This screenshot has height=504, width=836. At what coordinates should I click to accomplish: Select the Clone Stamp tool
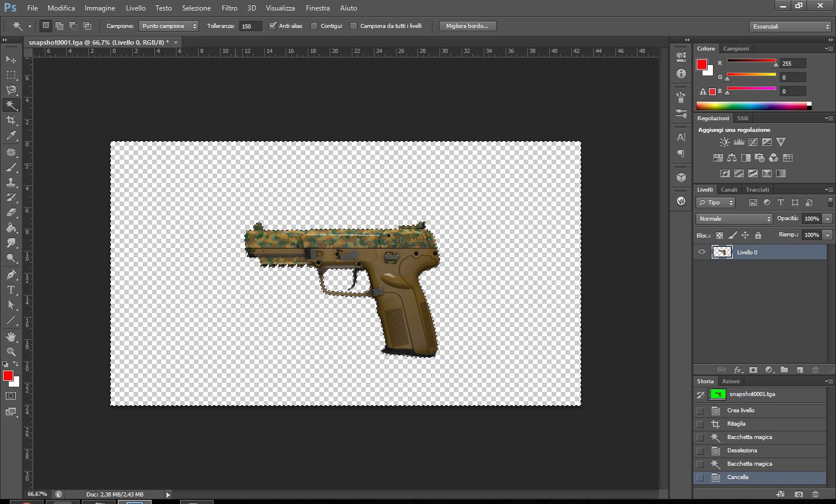[x=11, y=182]
